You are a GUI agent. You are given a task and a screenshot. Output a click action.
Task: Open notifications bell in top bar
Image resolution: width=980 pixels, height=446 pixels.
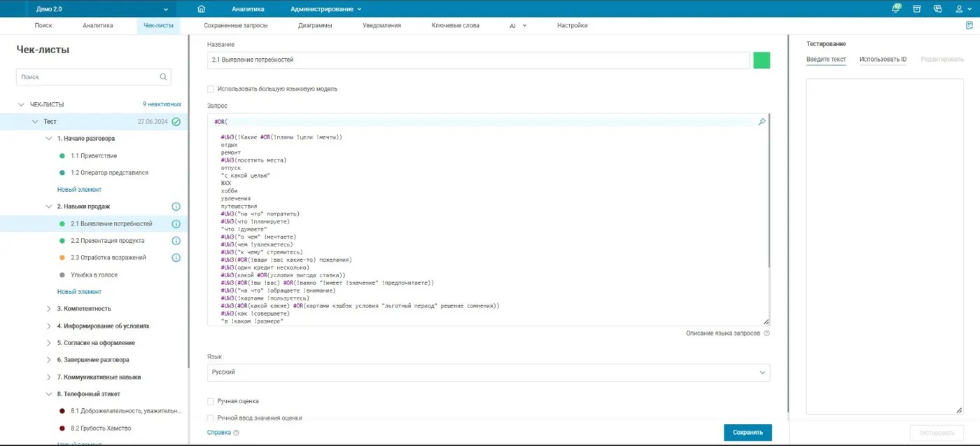coord(897,8)
